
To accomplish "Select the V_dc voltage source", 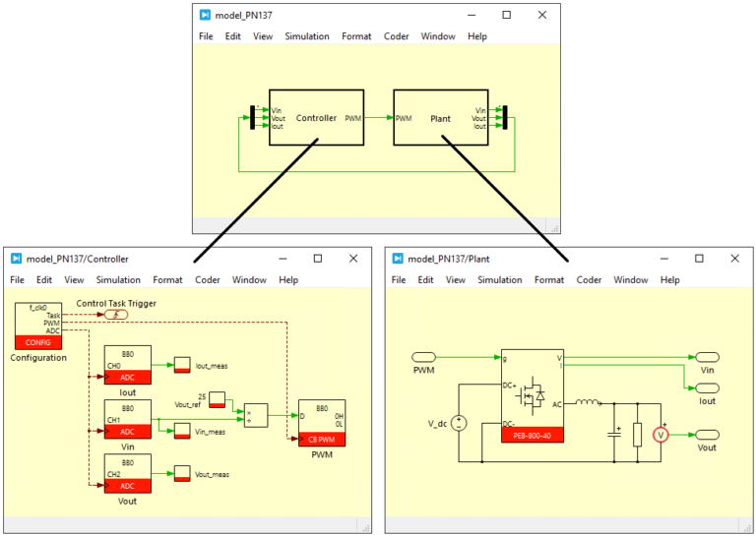I will [x=459, y=423].
